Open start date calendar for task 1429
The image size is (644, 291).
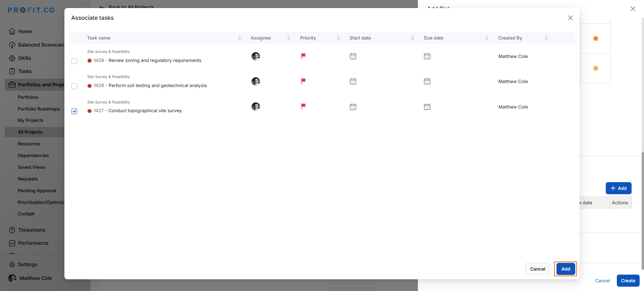click(x=353, y=56)
